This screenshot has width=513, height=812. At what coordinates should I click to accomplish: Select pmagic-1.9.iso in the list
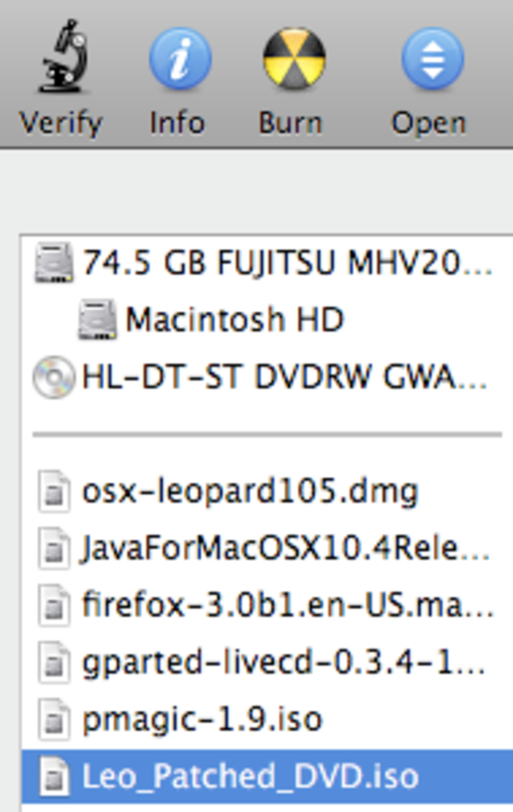202,719
